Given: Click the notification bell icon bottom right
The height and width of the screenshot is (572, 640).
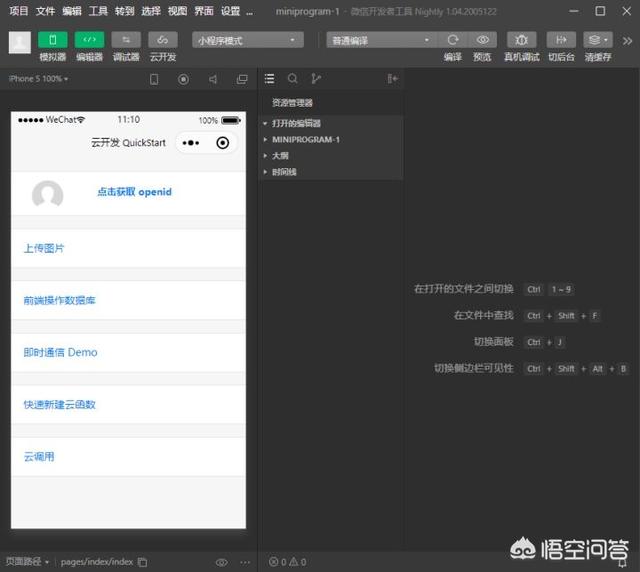Looking at the screenshot, I should pos(622,564).
